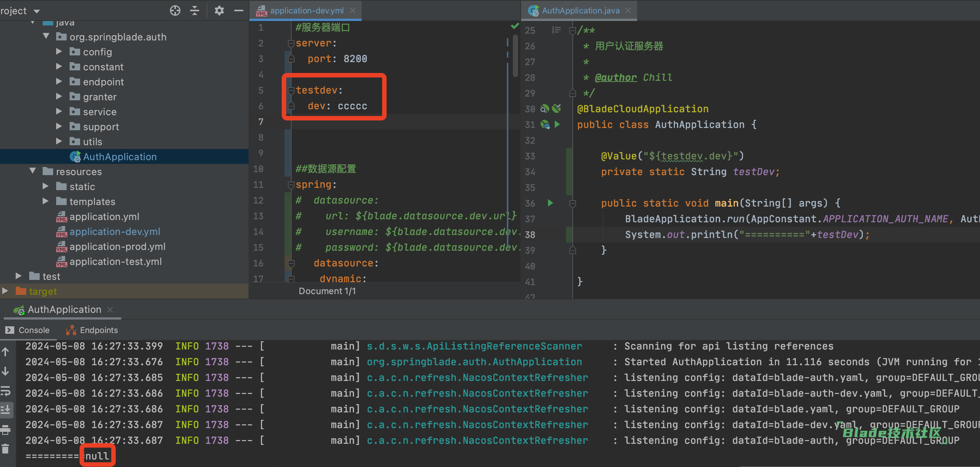Image resolution: width=980 pixels, height=467 pixels.
Task: Click Spring bean gutter icon on line 30
Action: (x=545, y=109)
